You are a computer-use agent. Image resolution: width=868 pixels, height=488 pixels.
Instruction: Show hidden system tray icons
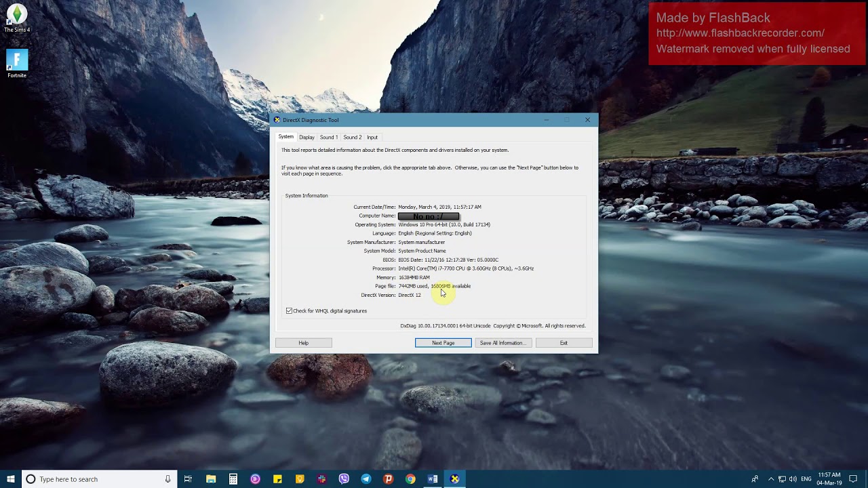point(771,479)
